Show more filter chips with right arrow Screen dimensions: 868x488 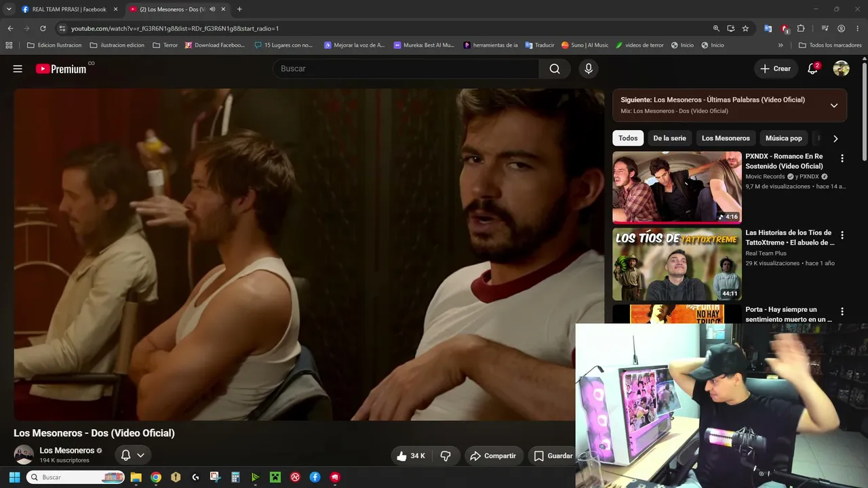coord(835,138)
